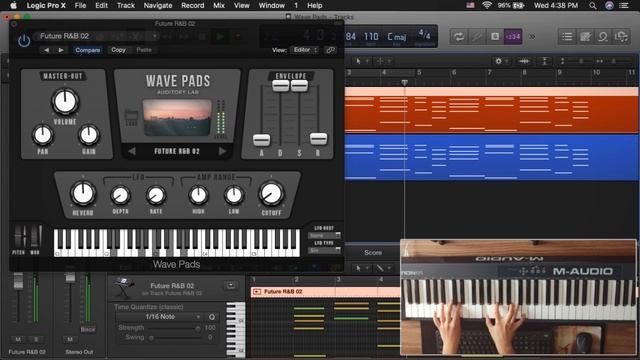This screenshot has height=360, width=640.
Task: Click the Gain knob
Action: pos(89,135)
